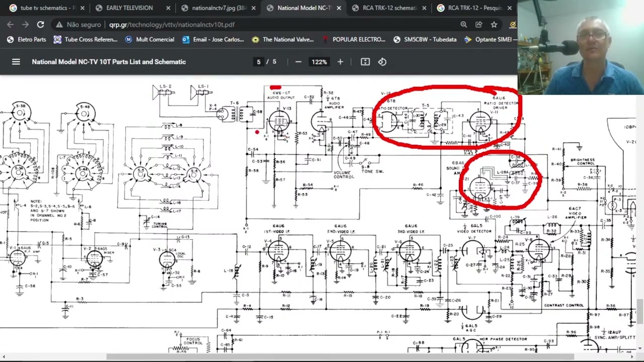Close the 'tube tv schematics' tab
This screenshot has height=362, width=644.
point(83,8)
